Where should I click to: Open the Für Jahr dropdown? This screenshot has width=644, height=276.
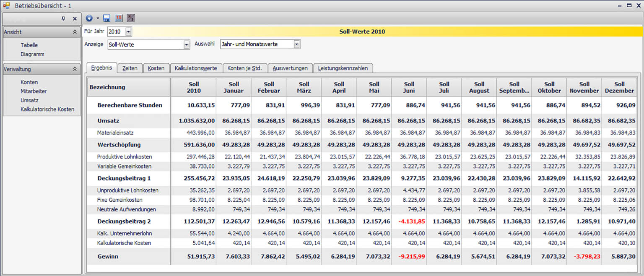pyautogui.click(x=128, y=31)
